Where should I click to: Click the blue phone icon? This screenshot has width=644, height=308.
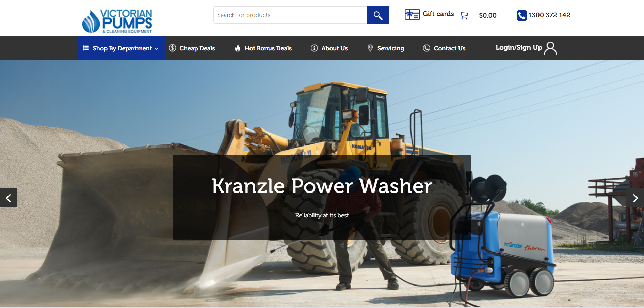point(521,15)
